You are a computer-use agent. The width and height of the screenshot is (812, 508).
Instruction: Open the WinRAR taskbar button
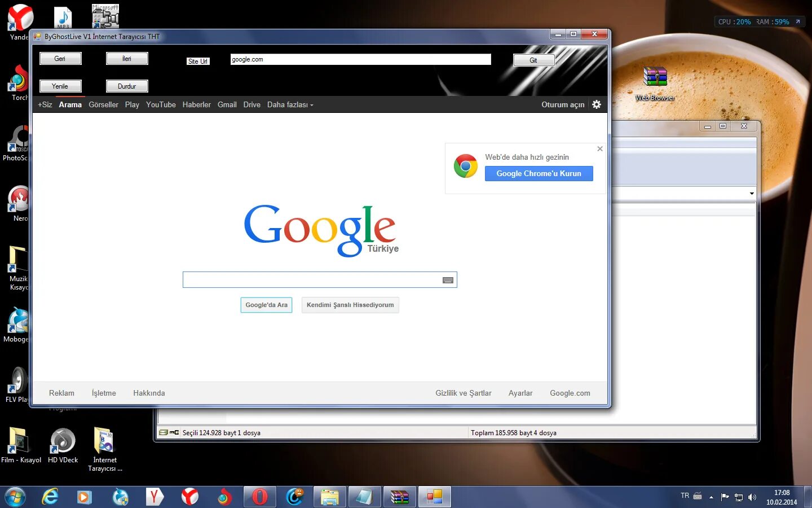(x=399, y=497)
